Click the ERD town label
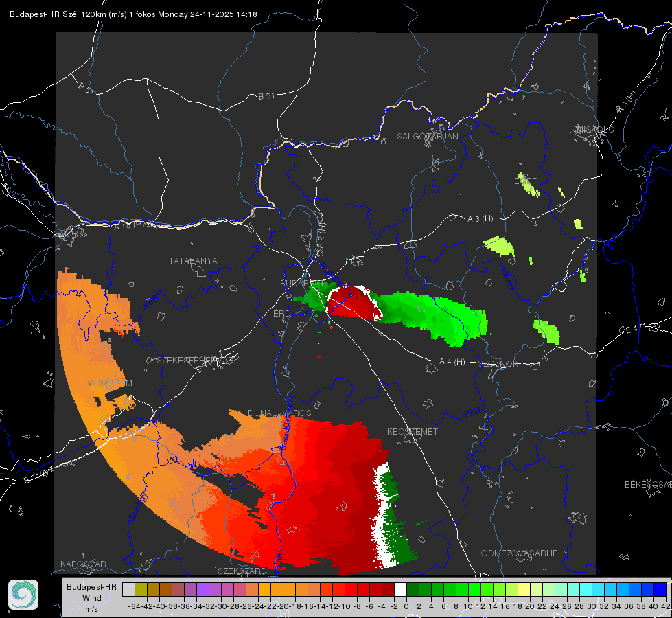 pyautogui.click(x=281, y=314)
